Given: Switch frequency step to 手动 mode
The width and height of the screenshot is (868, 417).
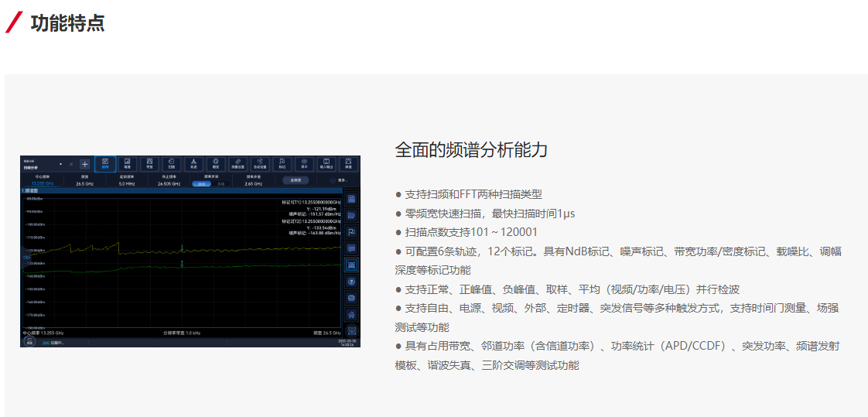Looking at the screenshot, I should click(x=220, y=184).
